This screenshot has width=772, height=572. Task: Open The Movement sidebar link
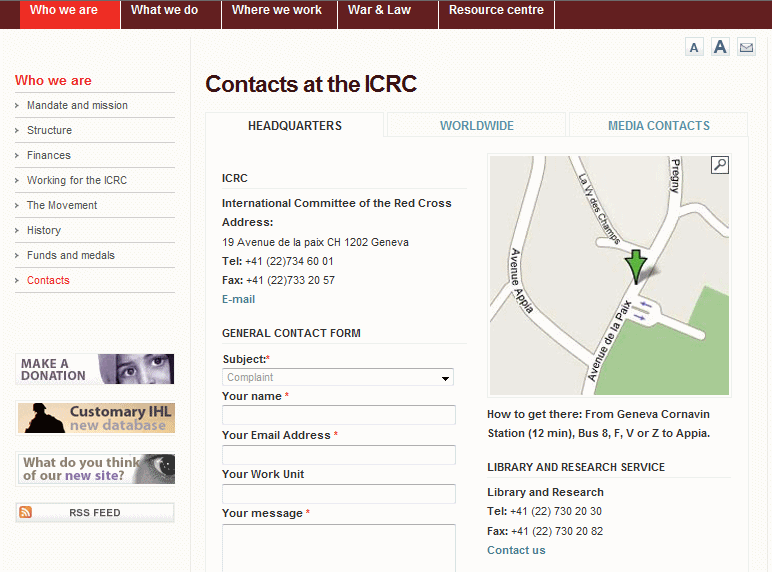62,205
